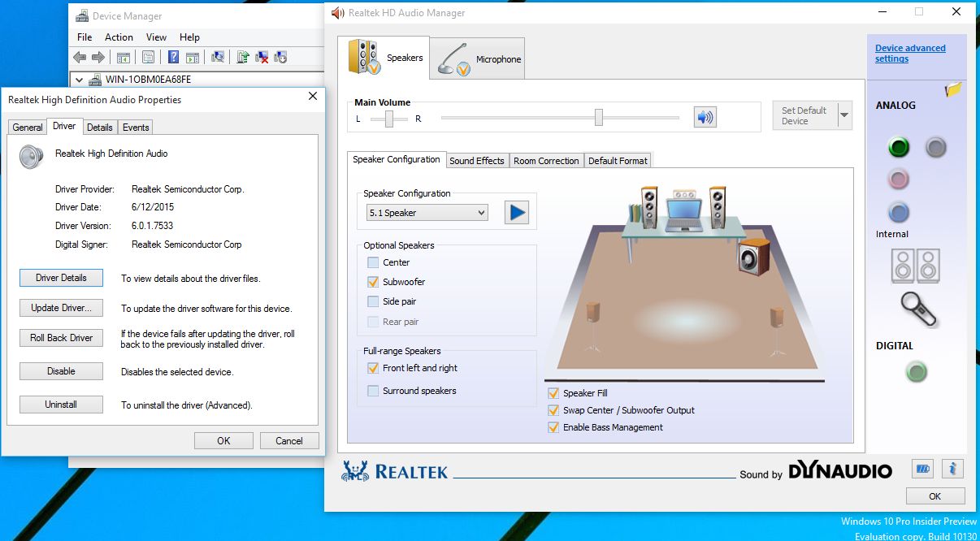
Task: Enable the Center optional speaker checkbox
Action: (373, 262)
